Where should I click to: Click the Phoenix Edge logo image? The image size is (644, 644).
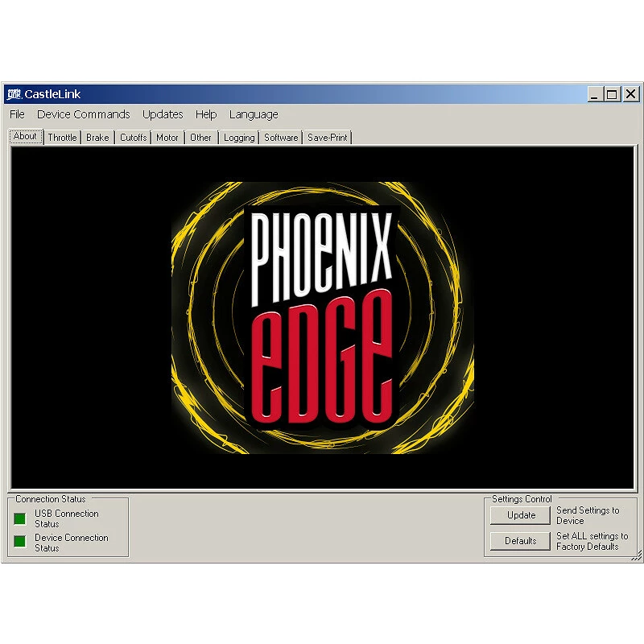[x=322, y=317]
